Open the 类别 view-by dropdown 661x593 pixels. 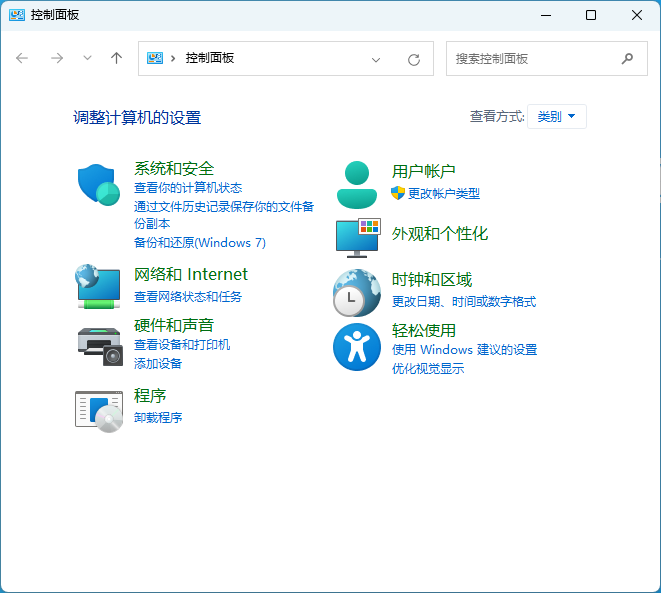[556, 116]
